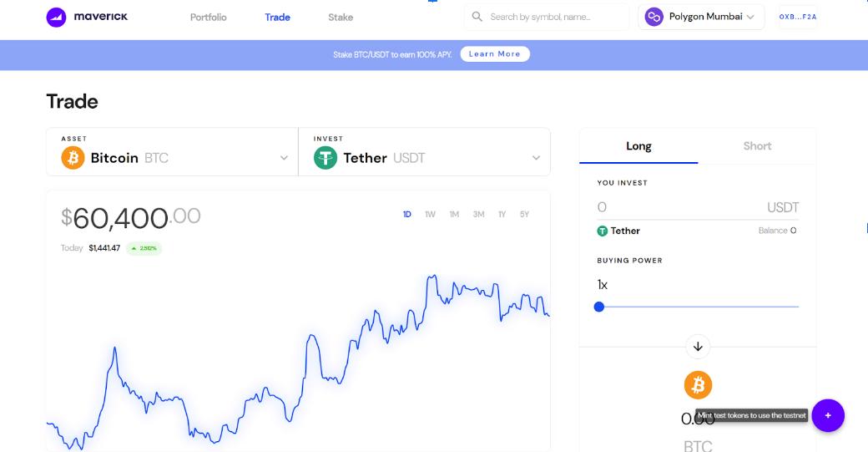868x452 pixels.
Task: Expand the Bitcoin asset dropdown
Action: coord(284,158)
